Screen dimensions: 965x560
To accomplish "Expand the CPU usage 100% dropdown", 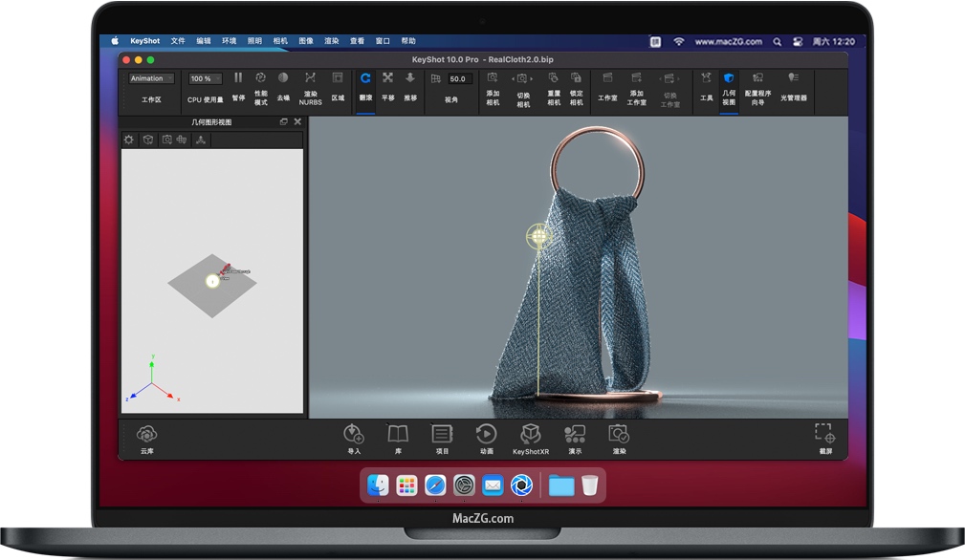I will click(205, 78).
